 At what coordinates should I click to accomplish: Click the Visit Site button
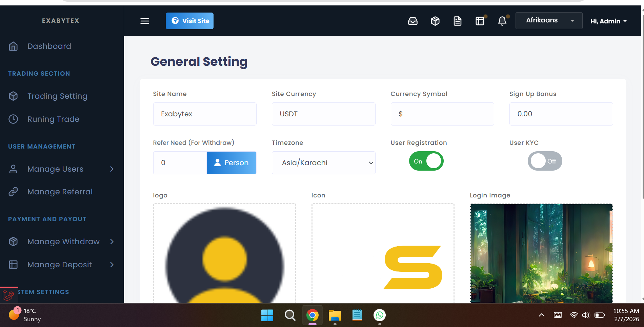(189, 21)
